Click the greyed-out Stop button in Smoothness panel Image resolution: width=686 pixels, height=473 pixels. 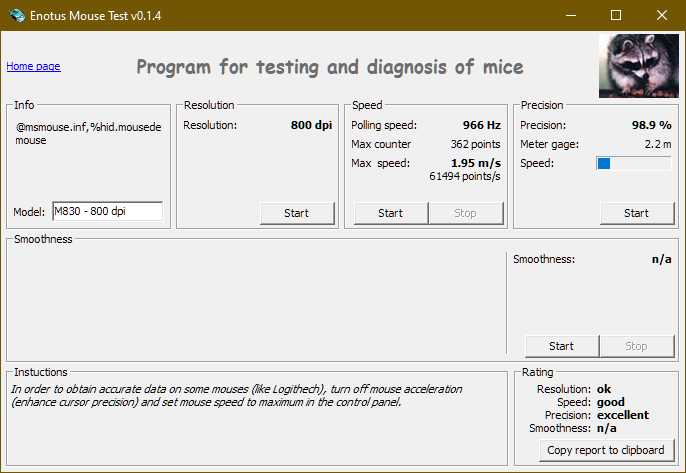637,346
